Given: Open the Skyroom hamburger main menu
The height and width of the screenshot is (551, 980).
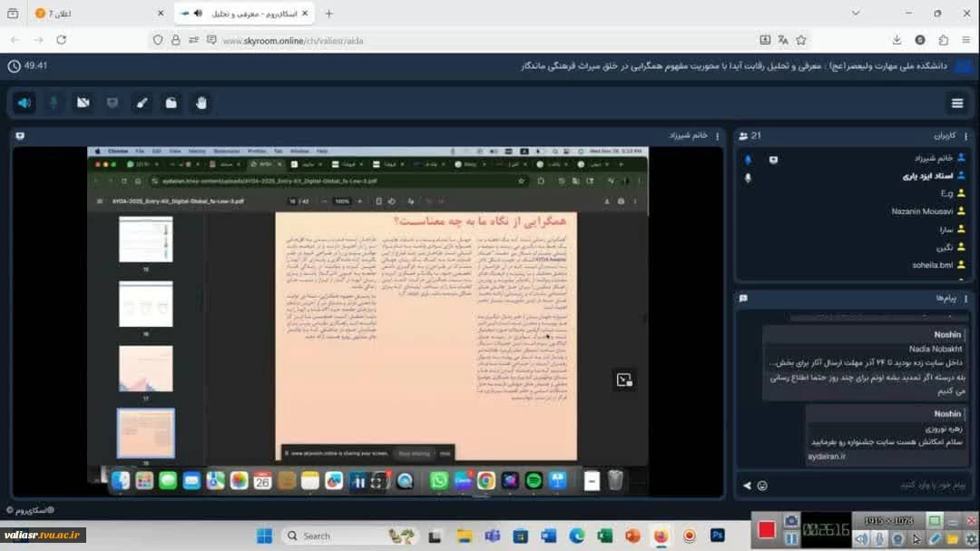Looking at the screenshot, I should [x=957, y=103].
